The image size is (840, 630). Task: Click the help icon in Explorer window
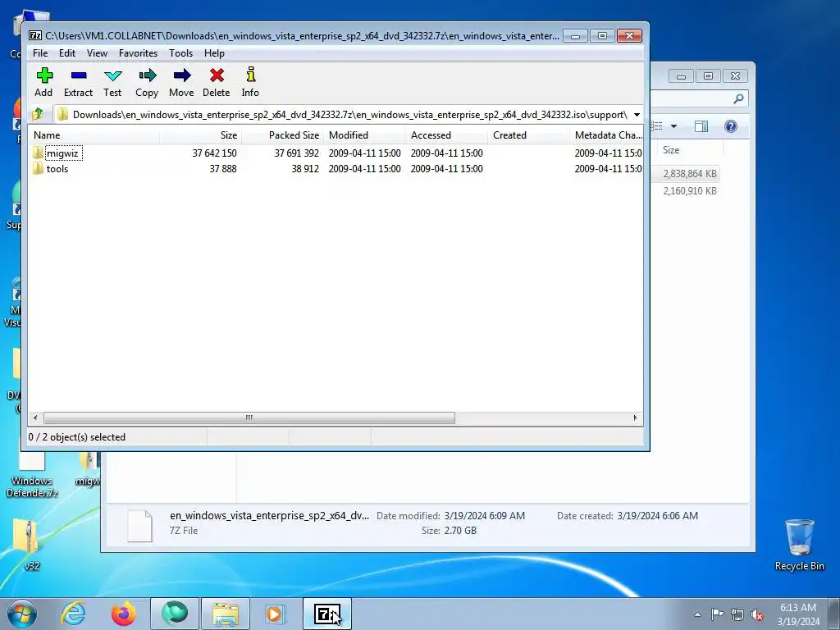tap(730, 126)
